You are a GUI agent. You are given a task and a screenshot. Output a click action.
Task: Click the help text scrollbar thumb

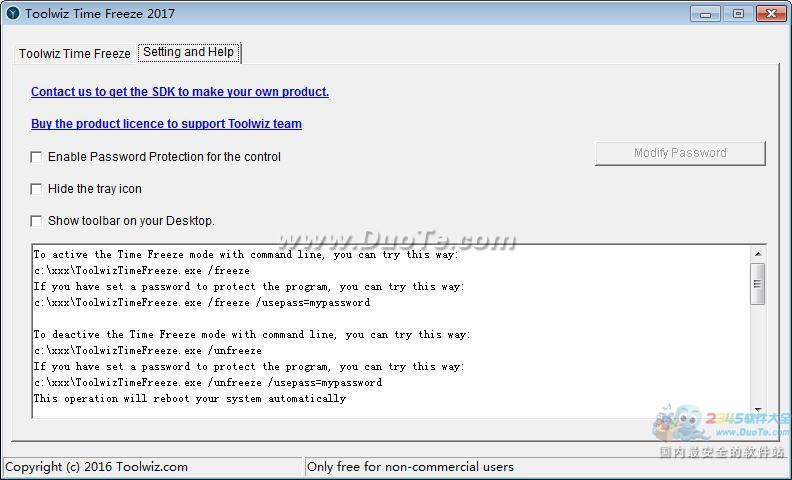tap(758, 283)
